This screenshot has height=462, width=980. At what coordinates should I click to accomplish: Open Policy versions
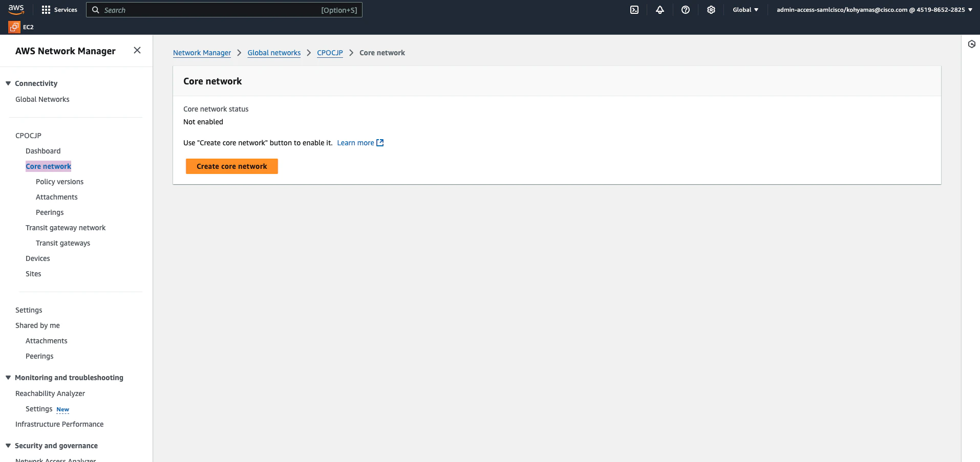pos(60,182)
